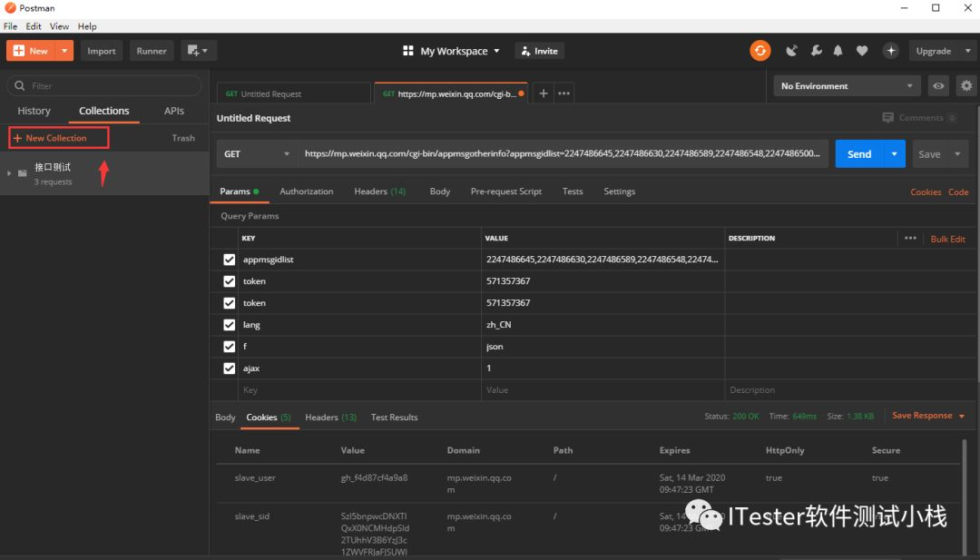
Task: Open the wrench settings icon
Action: tap(816, 51)
